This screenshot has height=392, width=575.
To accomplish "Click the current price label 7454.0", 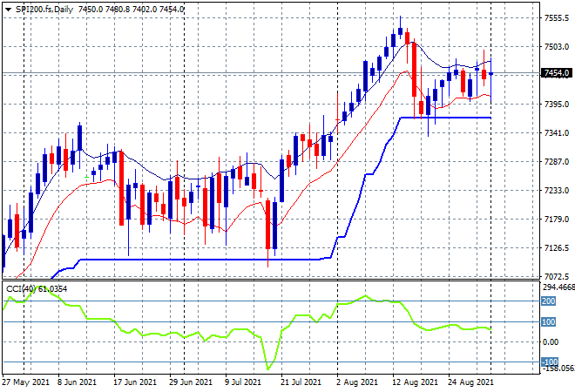I will click(x=557, y=73).
